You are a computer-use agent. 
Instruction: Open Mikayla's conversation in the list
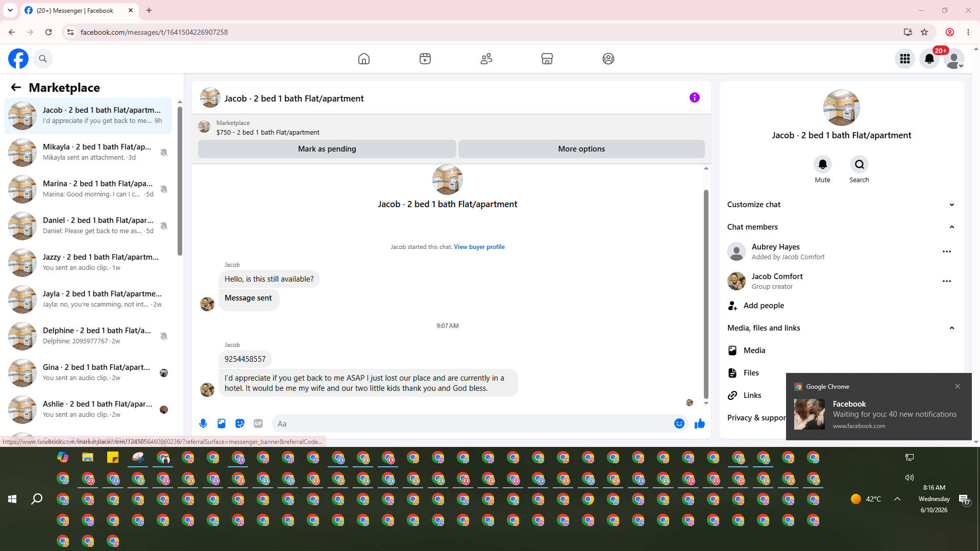(x=88, y=153)
